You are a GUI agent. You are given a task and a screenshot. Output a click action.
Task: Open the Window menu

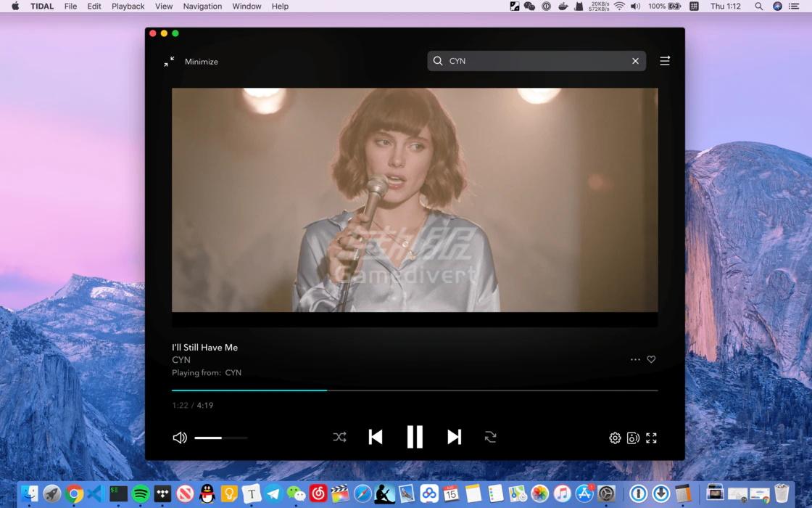coord(246,7)
